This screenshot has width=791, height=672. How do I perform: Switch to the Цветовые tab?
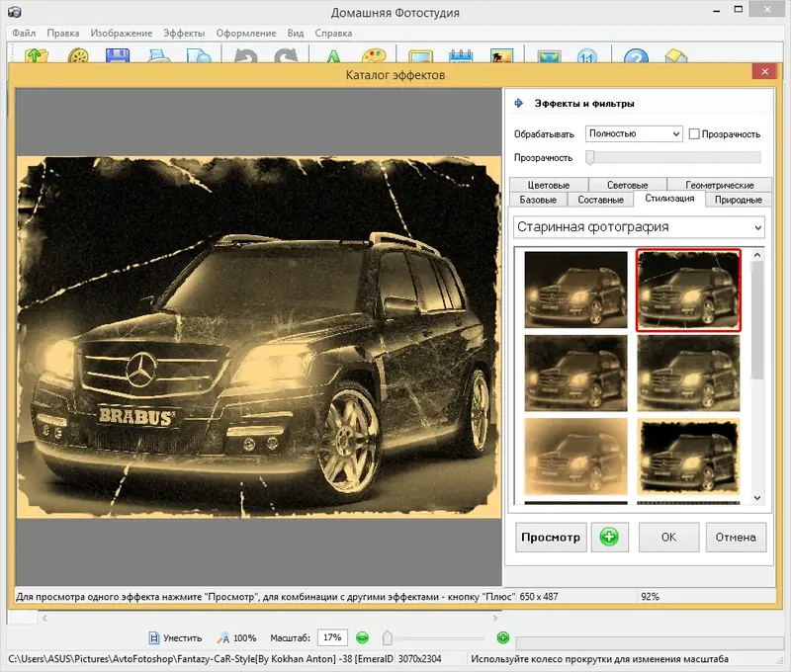tap(548, 185)
